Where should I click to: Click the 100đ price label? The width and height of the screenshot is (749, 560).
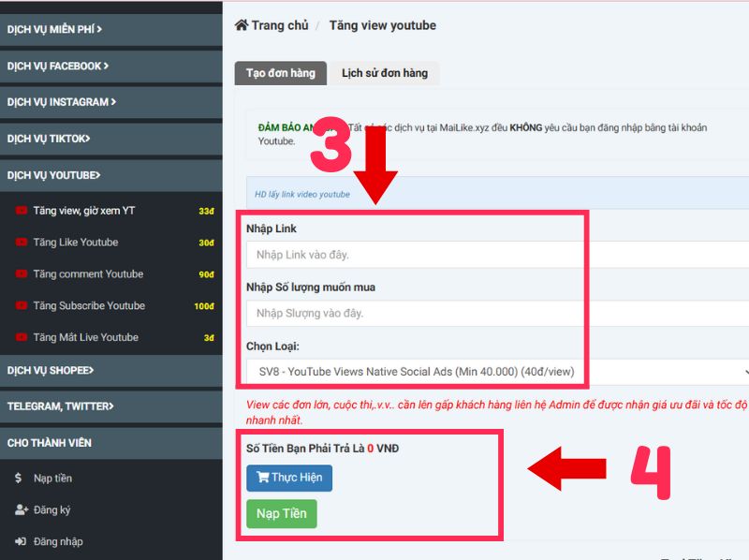204,306
